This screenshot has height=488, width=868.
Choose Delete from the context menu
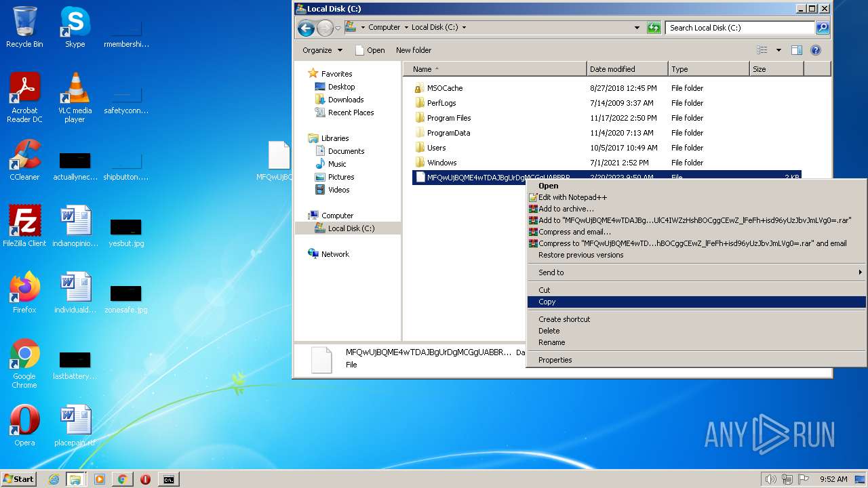click(x=696, y=331)
